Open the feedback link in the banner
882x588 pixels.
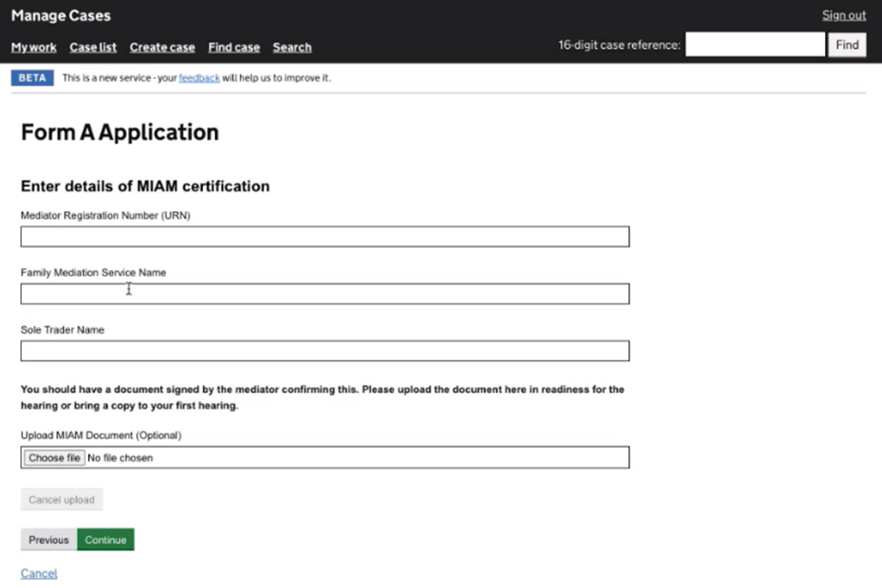click(199, 78)
